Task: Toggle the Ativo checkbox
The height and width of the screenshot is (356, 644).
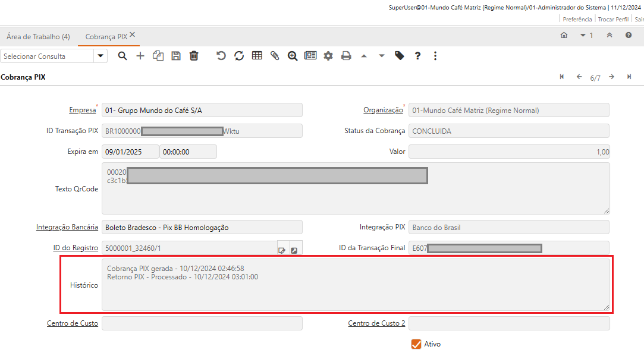Action: tap(416, 344)
